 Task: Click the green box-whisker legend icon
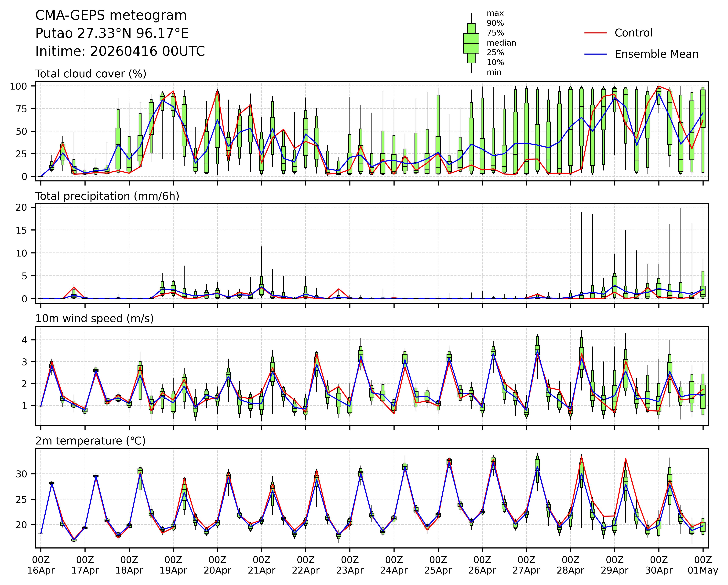(471, 43)
